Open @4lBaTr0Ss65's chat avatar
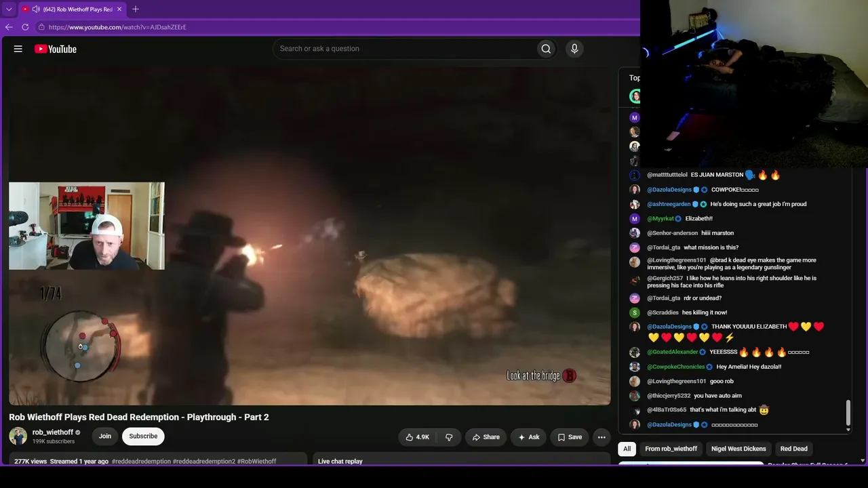This screenshot has width=868, height=488. 635,410
